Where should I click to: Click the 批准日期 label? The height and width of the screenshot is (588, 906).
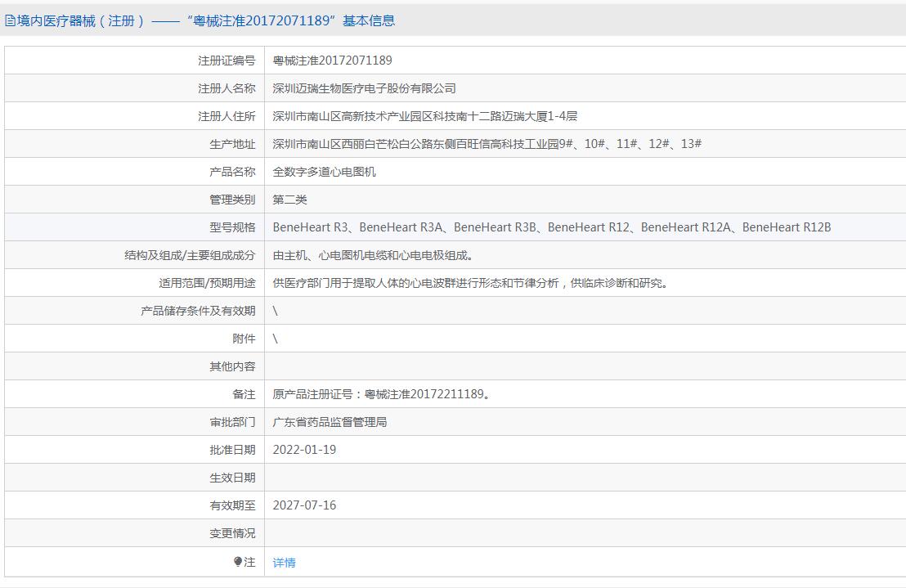(x=232, y=449)
